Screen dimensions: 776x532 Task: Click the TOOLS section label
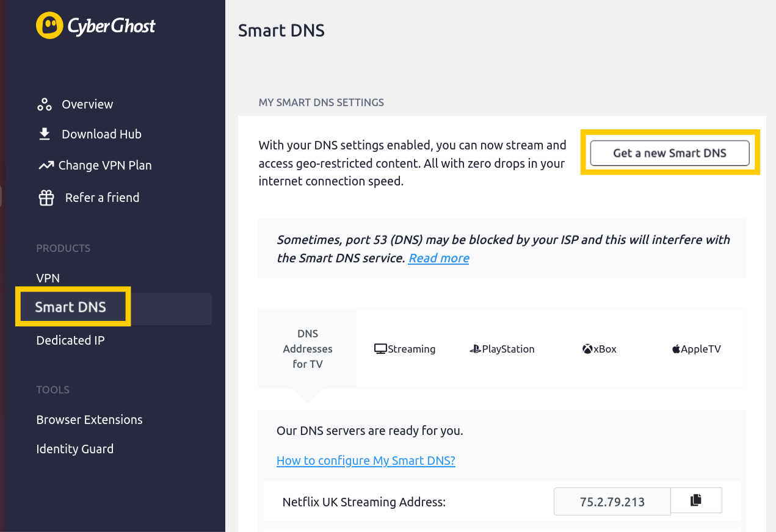[53, 390]
